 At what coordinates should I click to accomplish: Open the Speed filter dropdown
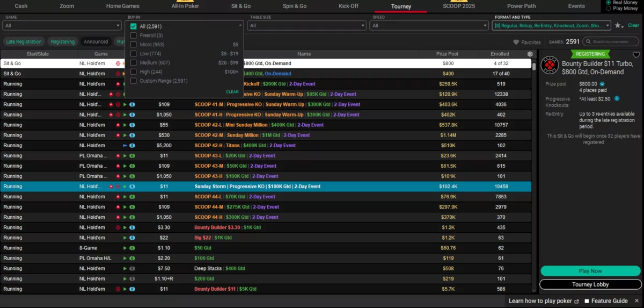[429, 25]
